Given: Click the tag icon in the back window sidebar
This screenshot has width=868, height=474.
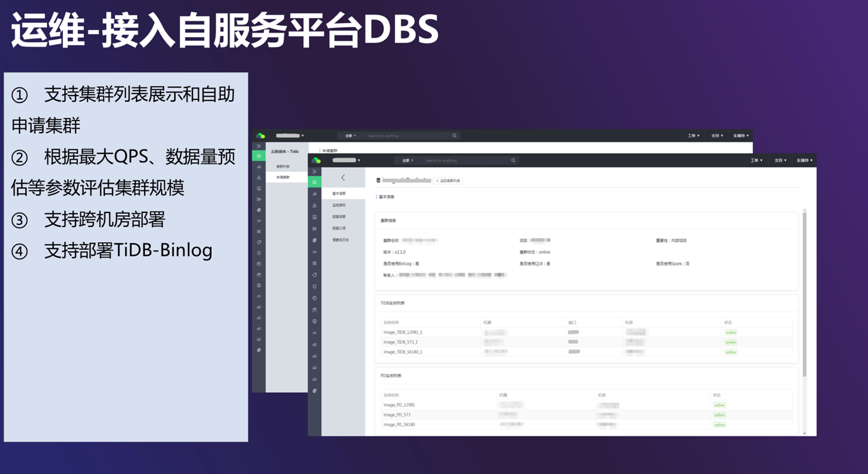Looking at the screenshot, I should coord(259,242).
